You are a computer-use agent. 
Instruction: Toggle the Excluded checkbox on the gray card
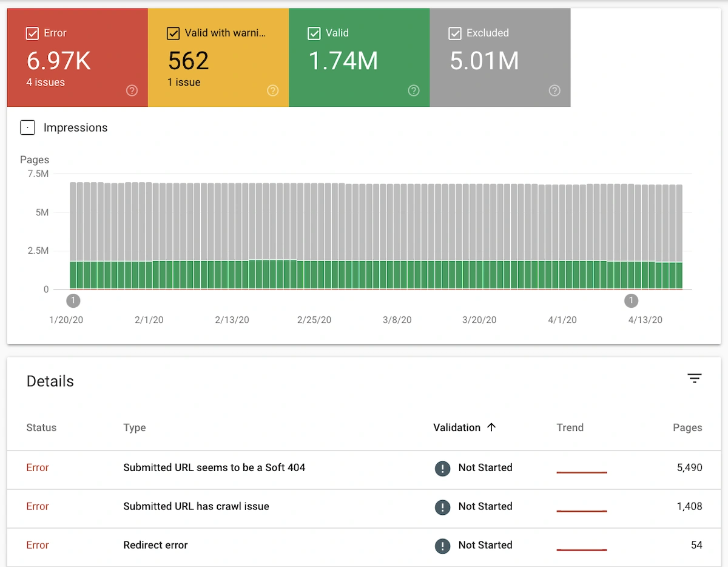pyautogui.click(x=455, y=33)
